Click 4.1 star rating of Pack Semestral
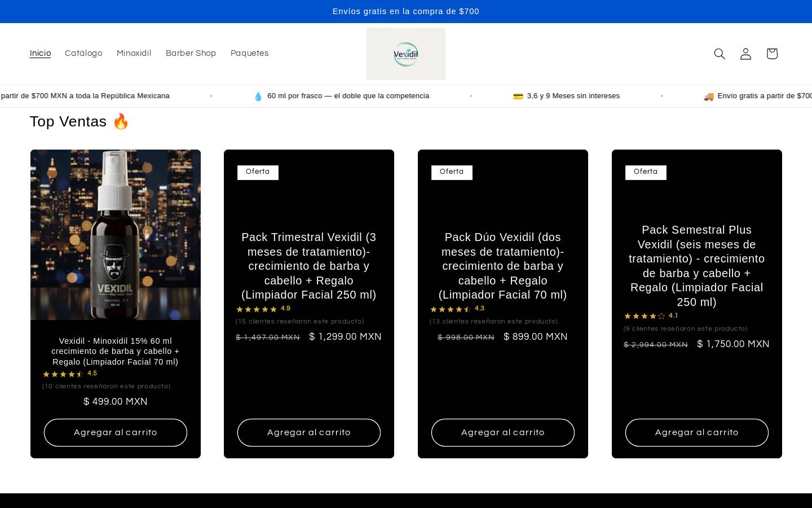 [651, 316]
